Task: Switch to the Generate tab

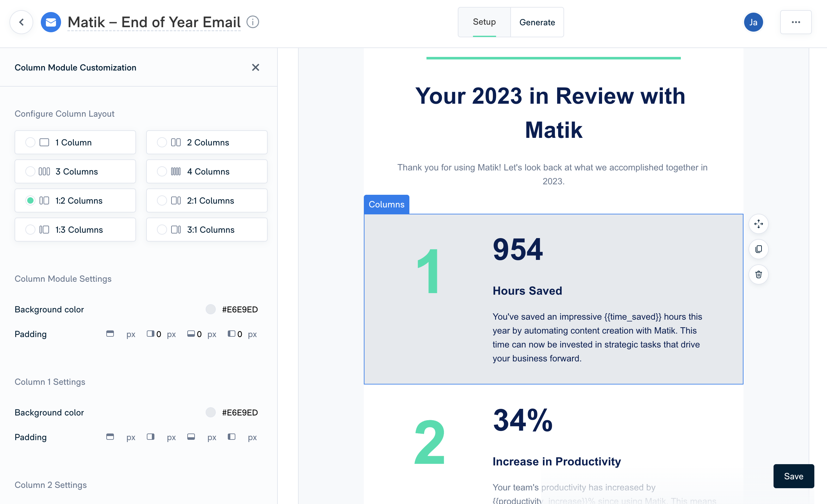Action: pos(537,22)
